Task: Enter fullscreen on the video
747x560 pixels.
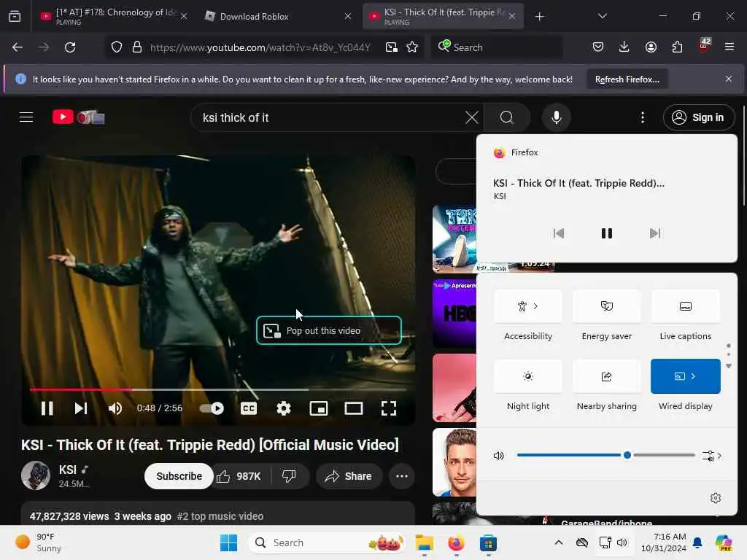Action: pos(389,408)
